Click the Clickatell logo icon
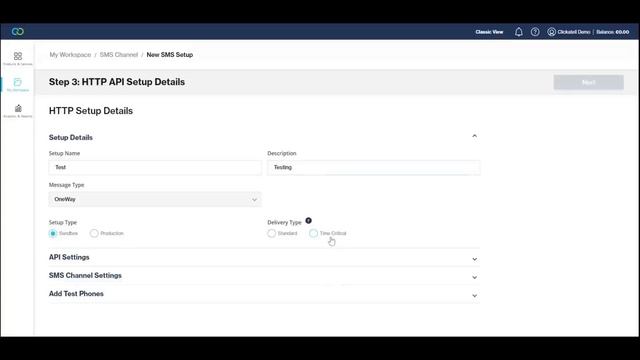This screenshot has width=640, height=360. tap(18, 31)
